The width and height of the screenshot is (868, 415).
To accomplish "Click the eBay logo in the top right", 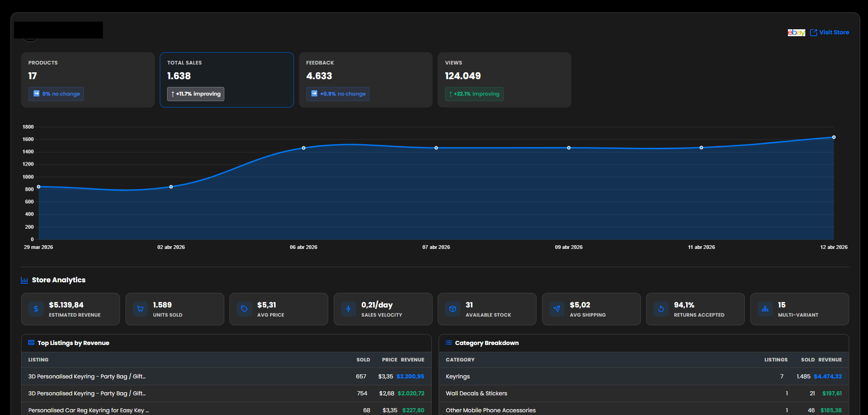I will pos(797,32).
